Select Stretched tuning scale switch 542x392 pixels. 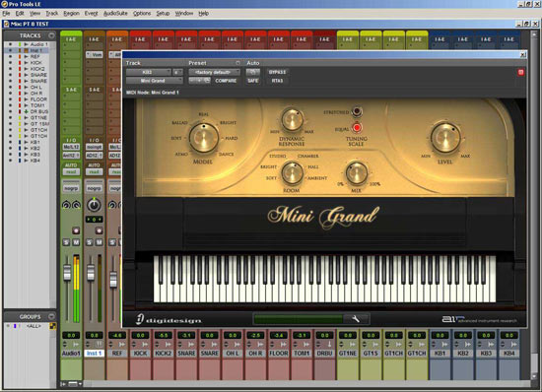tap(357, 112)
